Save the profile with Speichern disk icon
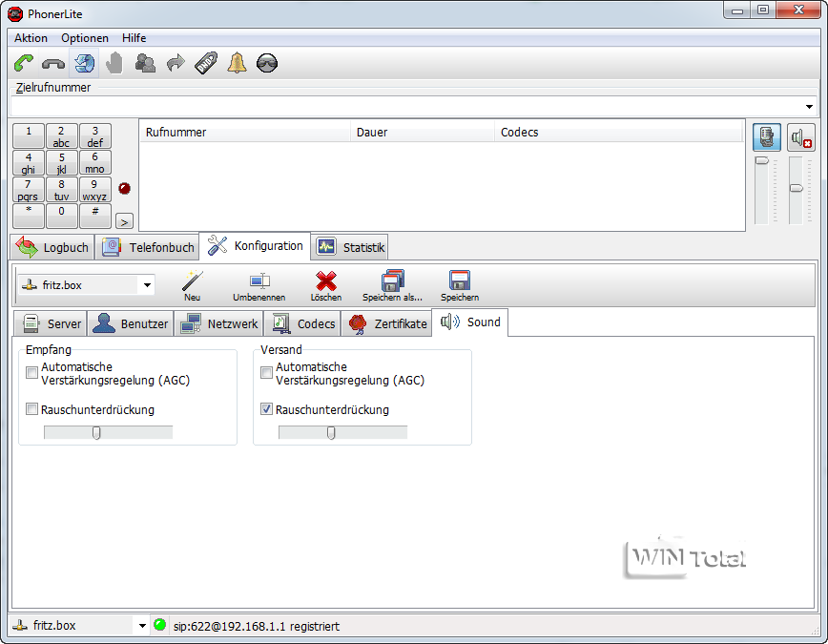The height and width of the screenshot is (644, 828). click(460, 286)
